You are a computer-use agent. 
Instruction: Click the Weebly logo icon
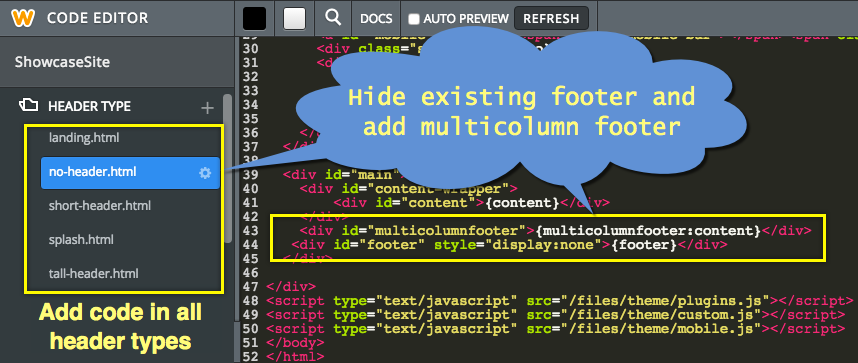point(23,18)
